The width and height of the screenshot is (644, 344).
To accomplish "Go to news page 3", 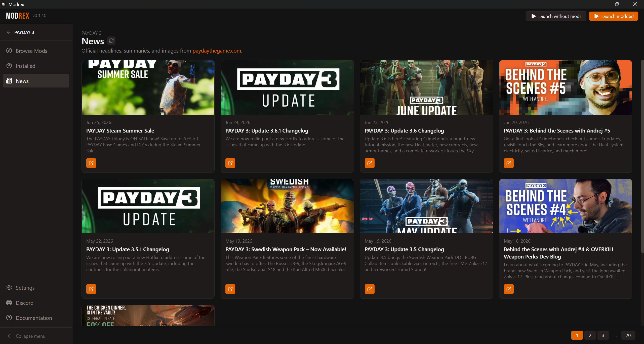I will [x=603, y=335].
